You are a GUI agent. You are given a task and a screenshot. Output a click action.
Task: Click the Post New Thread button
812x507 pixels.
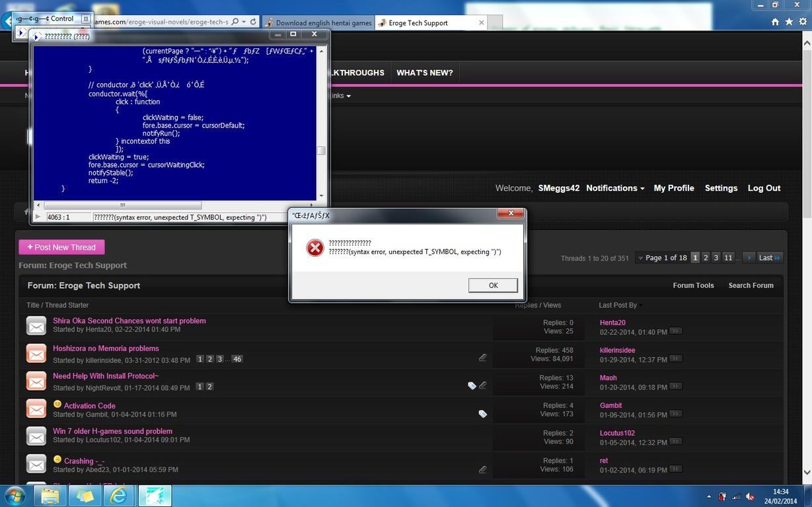61,247
